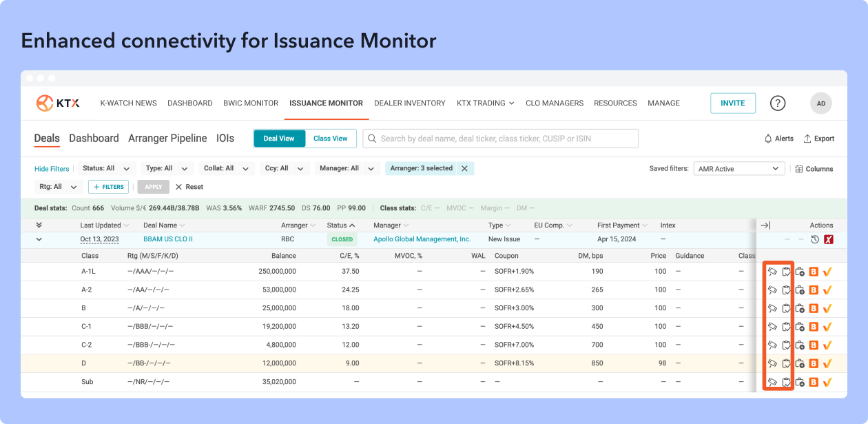Switch to Class View
Screen dimensions: 868x424
click(x=331, y=139)
